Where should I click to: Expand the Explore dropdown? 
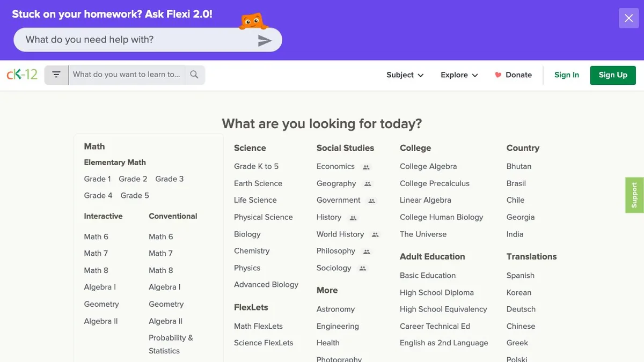point(459,75)
